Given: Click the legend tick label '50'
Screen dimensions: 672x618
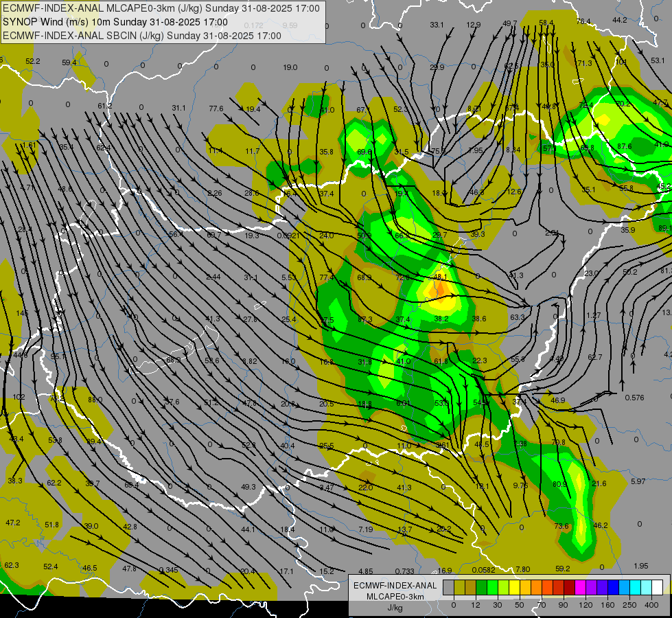Looking at the screenshot, I should click(x=520, y=606).
